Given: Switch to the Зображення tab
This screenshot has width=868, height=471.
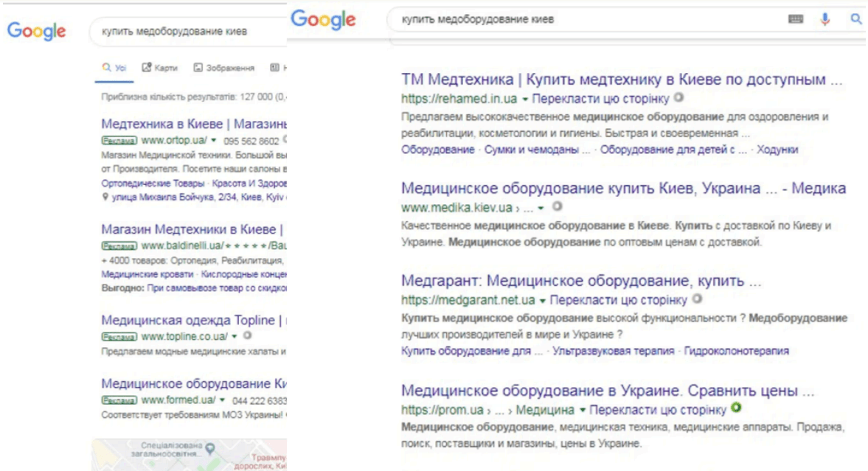Looking at the screenshot, I should (x=223, y=68).
